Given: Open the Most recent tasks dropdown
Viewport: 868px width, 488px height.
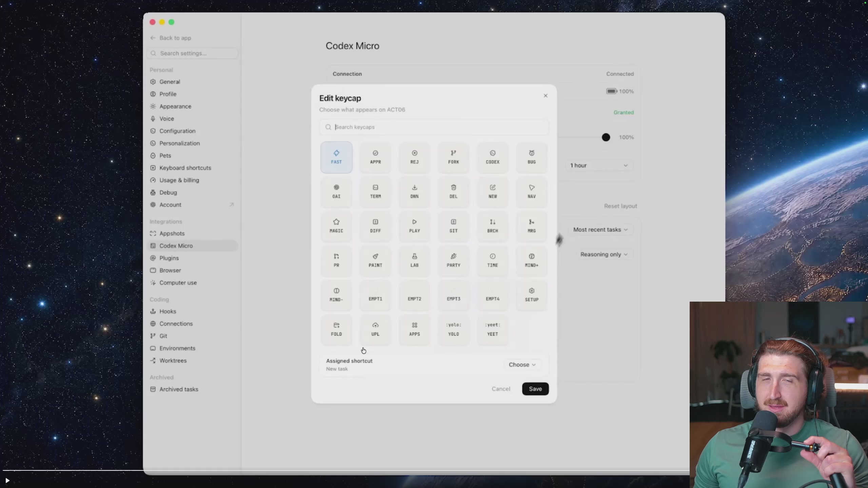Looking at the screenshot, I should 600,229.
